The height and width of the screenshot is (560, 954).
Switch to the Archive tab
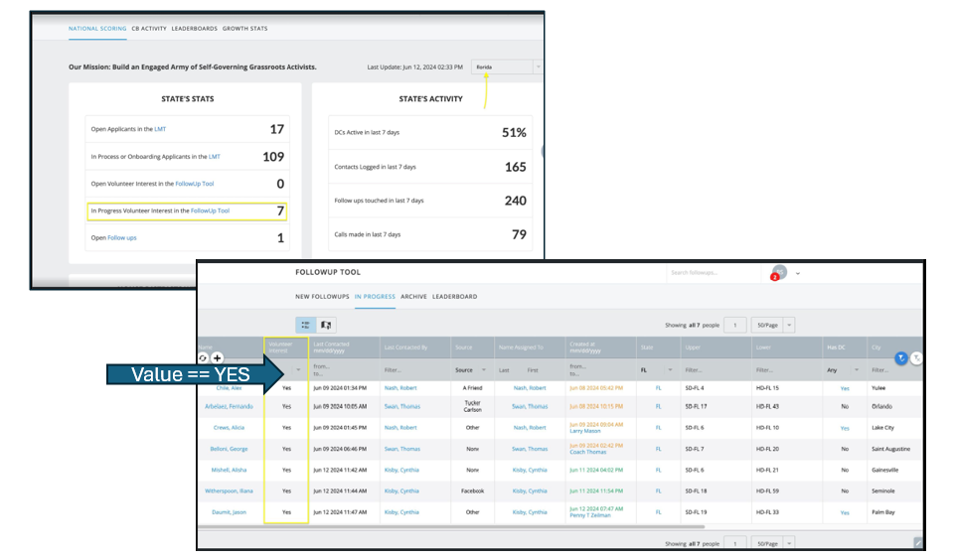coord(413,296)
